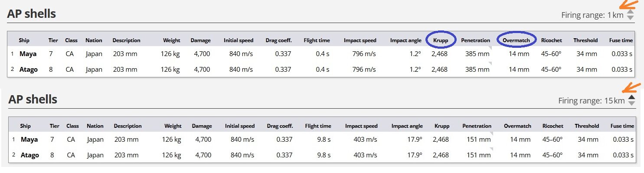Sort top table by circled Overmatch column

click(x=516, y=40)
